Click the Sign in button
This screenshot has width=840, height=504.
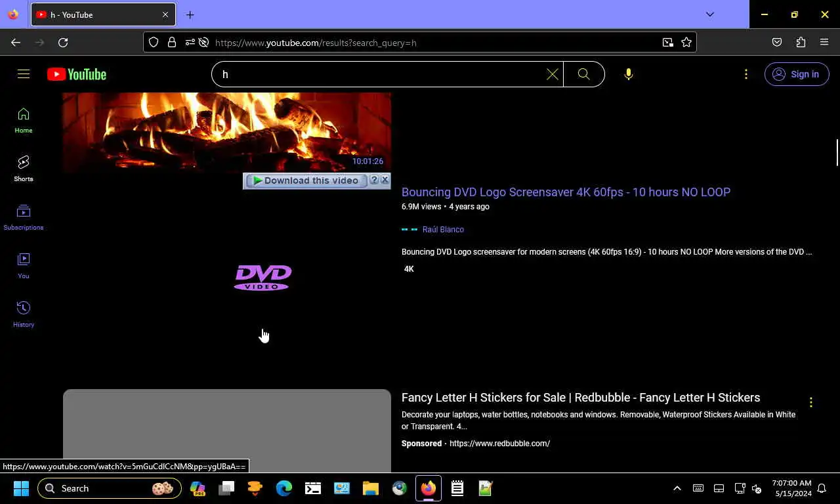(796, 74)
